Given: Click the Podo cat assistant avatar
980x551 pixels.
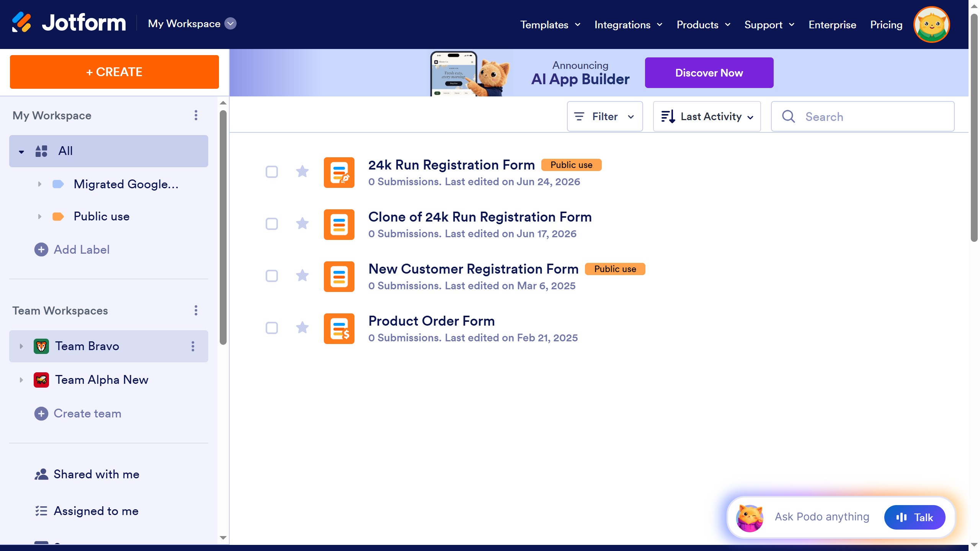Looking at the screenshot, I should click(750, 518).
